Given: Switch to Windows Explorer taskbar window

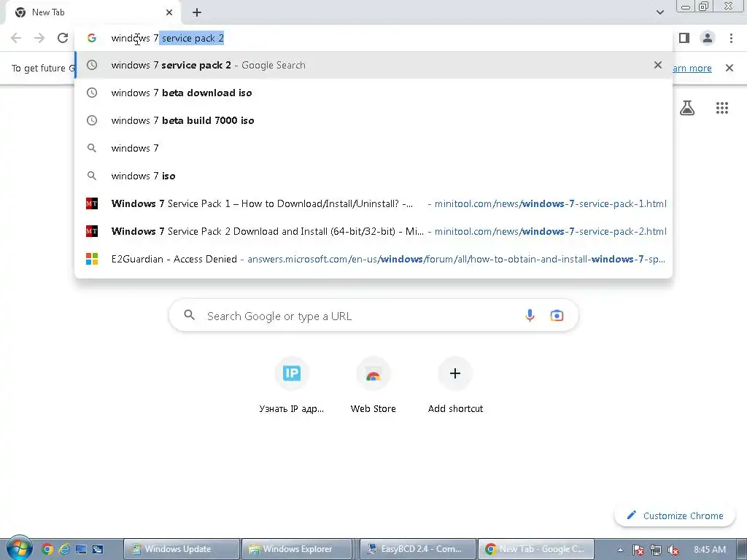Looking at the screenshot, I should coord(297,549).
